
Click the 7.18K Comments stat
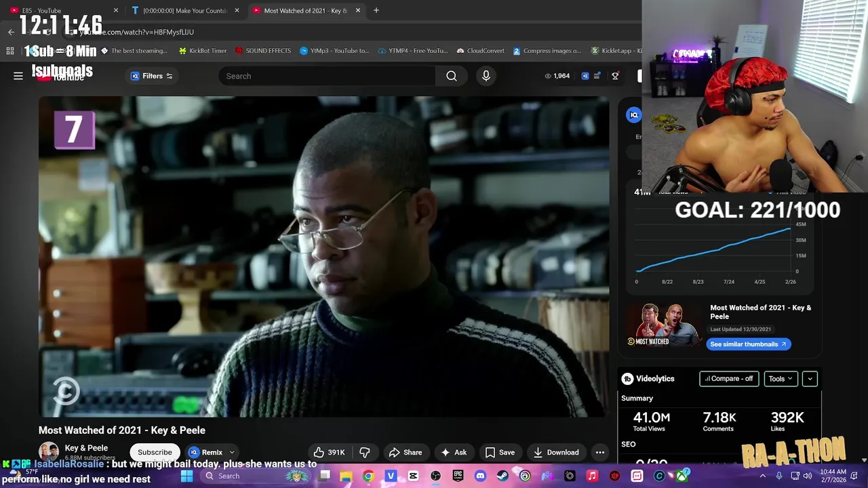point(719,421)
